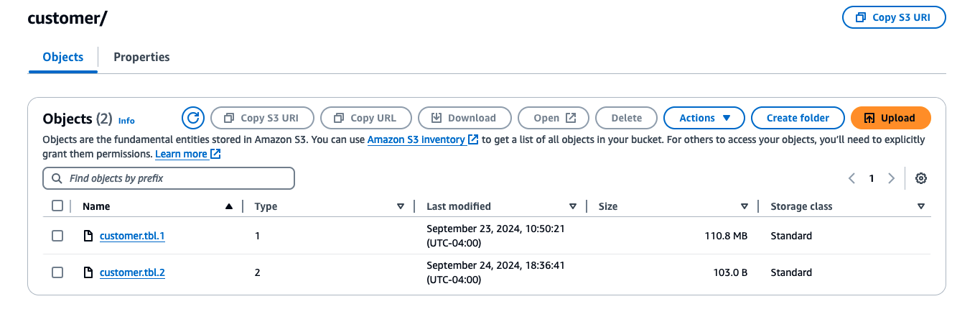Open the customer.tbl.1 object link
Screen dimensions: 980x322
pyautogui.click(x=132, y=236)
